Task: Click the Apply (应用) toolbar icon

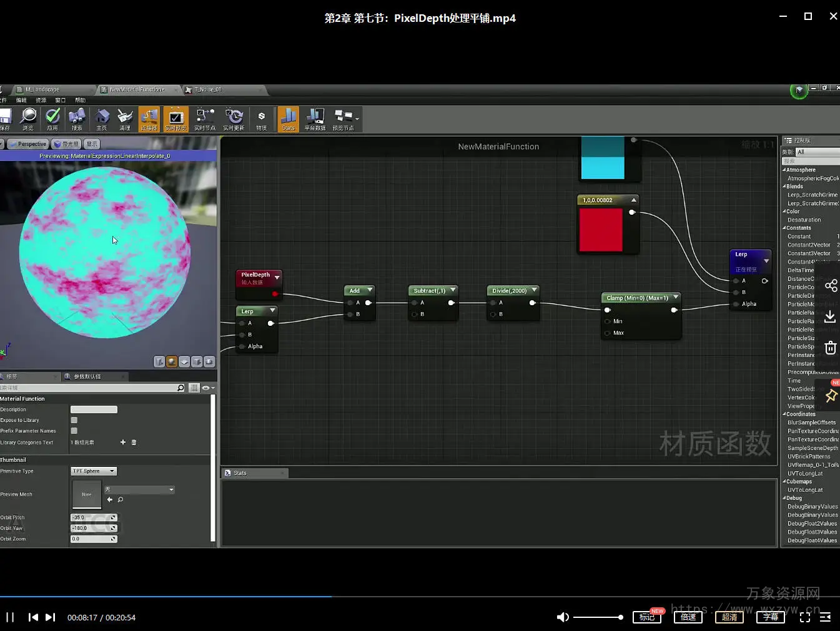Action: pyautogui.click(x=52, y=119)
